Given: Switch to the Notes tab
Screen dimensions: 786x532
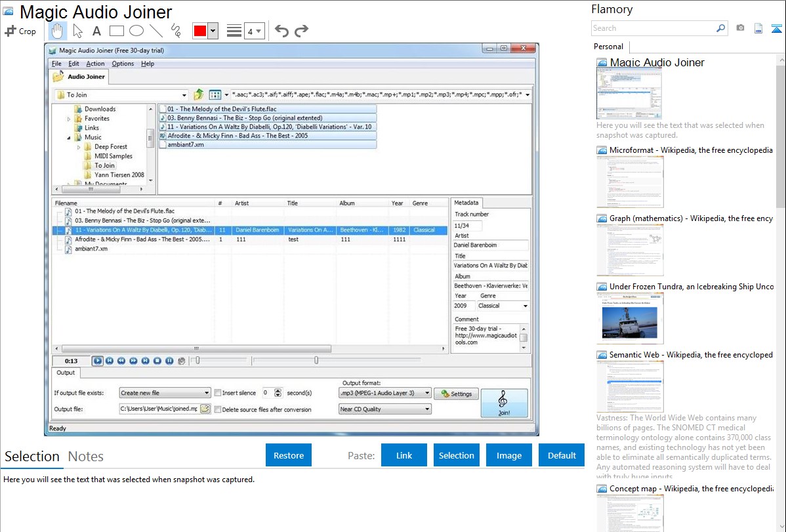Looking at the screenshot, I should [86, 457].
